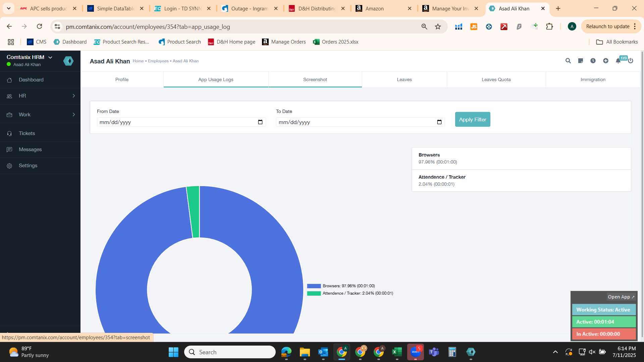This screenshot has height=362, width=644.
Task: Open the Comtanix HRM workspace dropdown
Action: click(x=30, y=57)
